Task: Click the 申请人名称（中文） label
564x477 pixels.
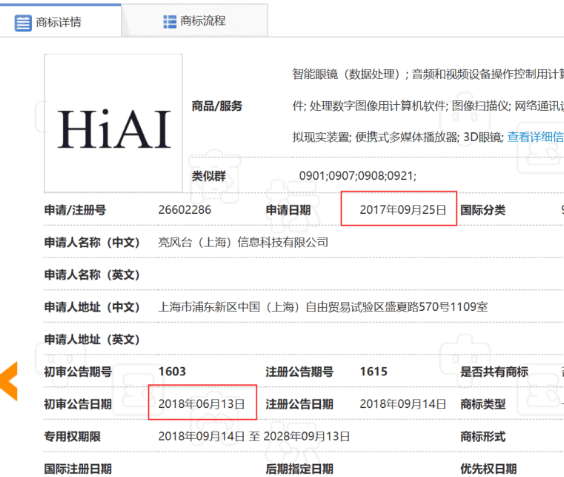Action: click(x=92, y=242)
